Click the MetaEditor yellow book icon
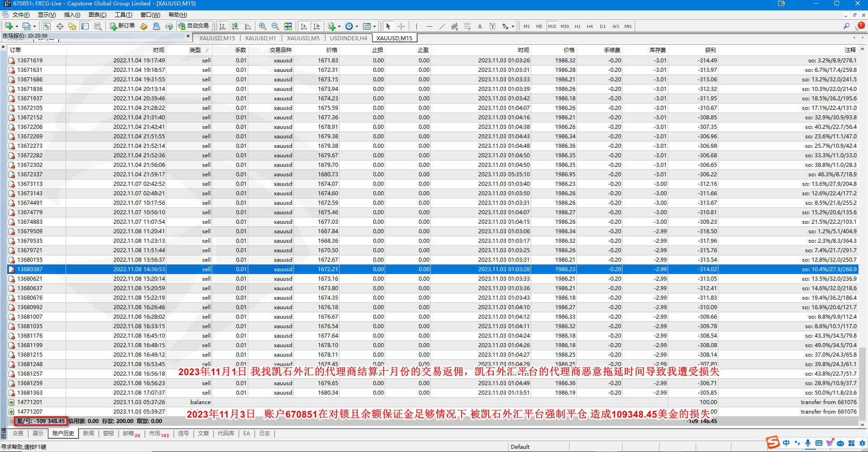The height and width of the screenshot is (452, 868). click(x=144, y=26)
